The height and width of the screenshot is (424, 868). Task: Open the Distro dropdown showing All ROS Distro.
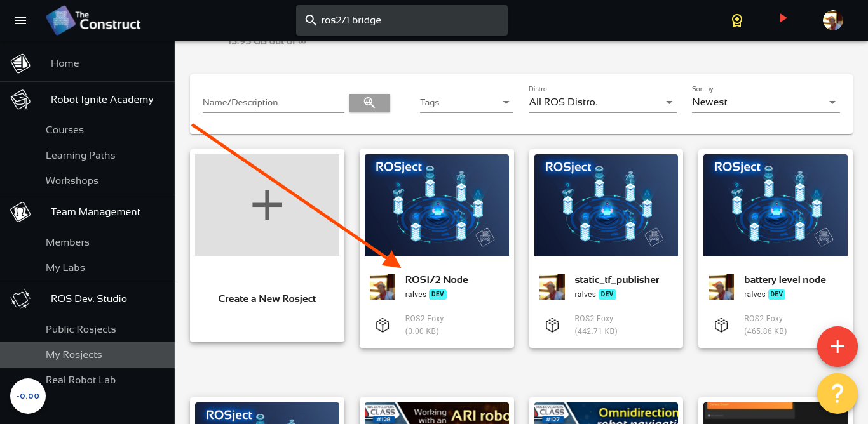pyautogui.click(x=602, y=102)
